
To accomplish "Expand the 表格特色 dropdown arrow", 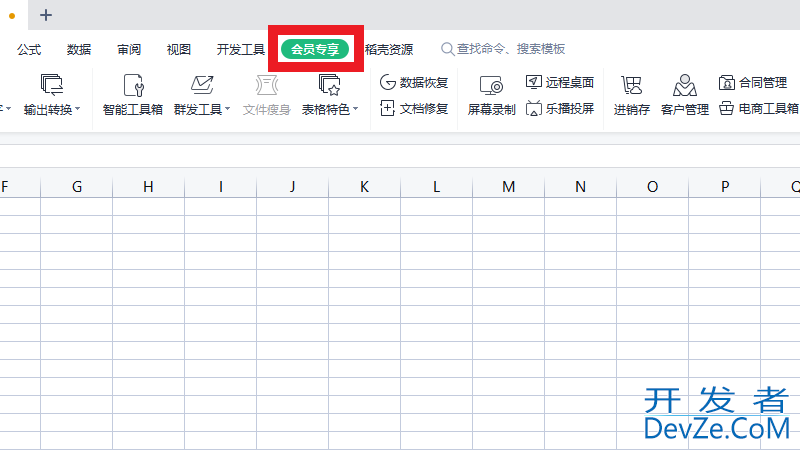I will 356,109.
